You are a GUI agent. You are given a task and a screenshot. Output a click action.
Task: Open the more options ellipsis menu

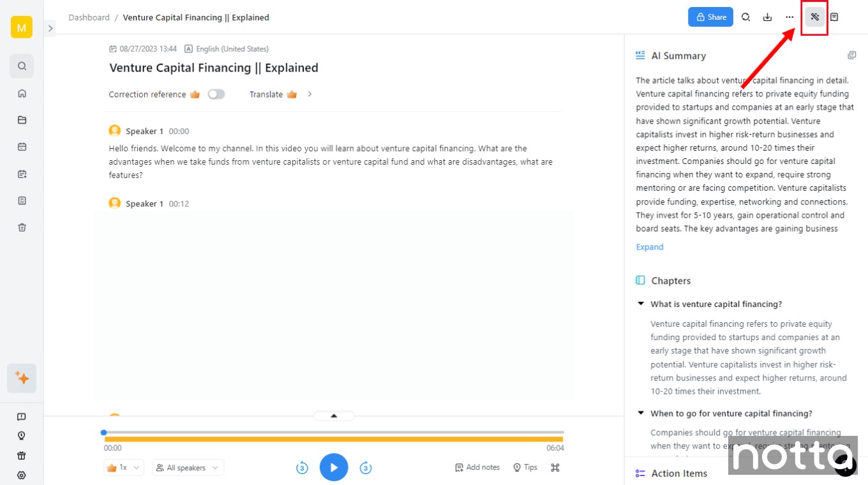pyautogui.click(x=789, y=17)
